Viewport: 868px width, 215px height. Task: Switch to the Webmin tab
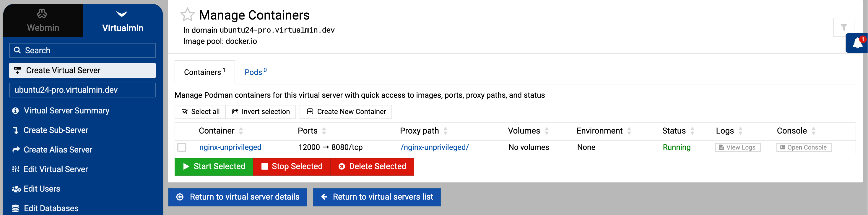pyautogui.click(x=43, y=21)
